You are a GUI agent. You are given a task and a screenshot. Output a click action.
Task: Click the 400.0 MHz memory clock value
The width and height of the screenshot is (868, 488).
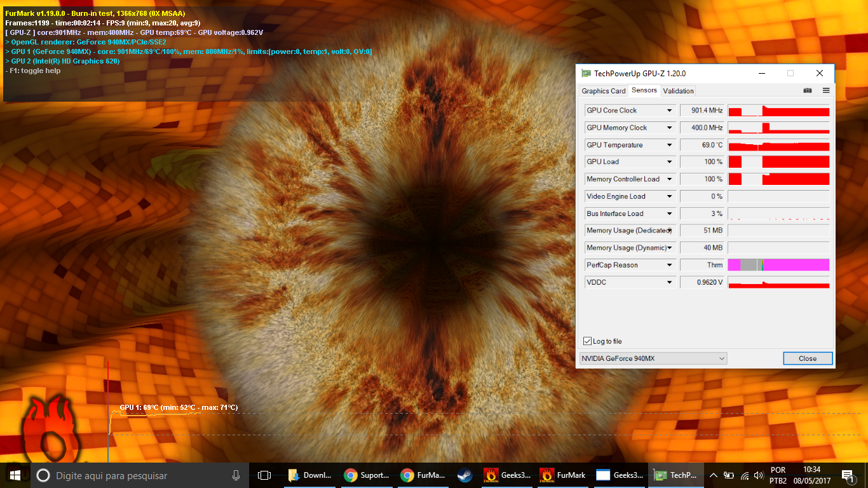pos(702,128)
